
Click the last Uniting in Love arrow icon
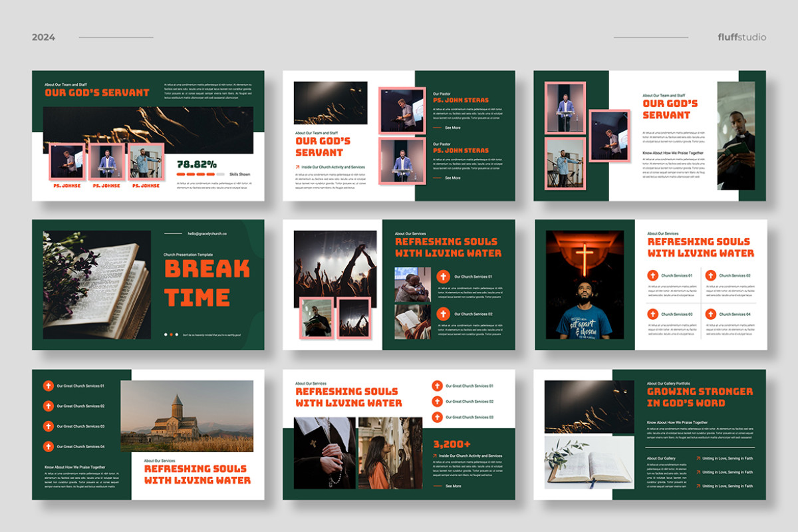698,486
